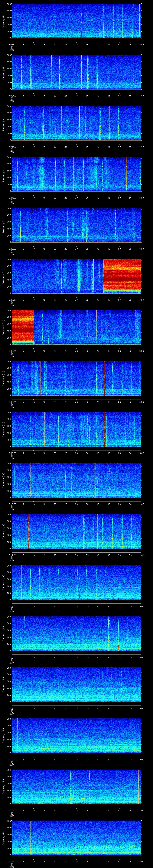This screenshot has height=868, width=153.
Task: Click the 6:01:00 start time label
Action: pos(12,44)
